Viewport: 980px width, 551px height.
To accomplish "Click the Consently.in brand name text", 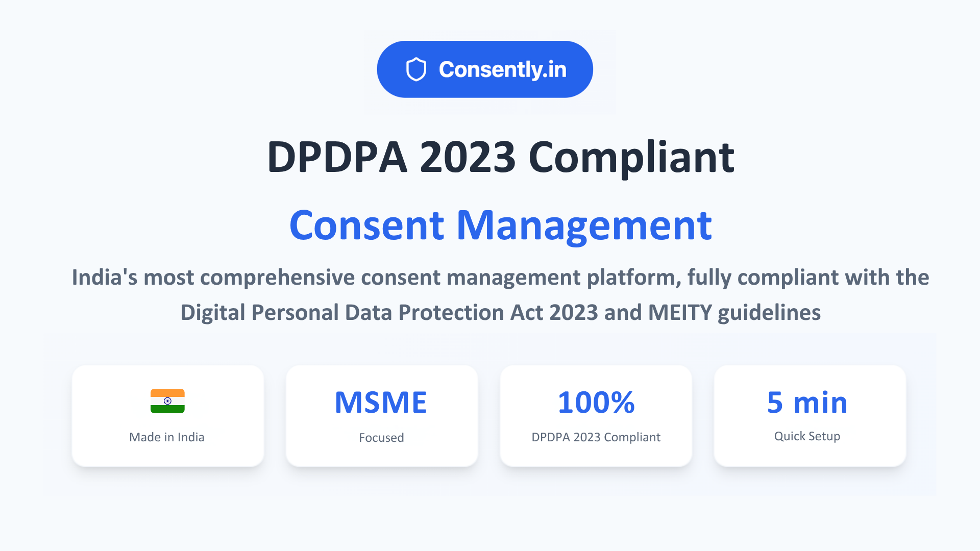I will 502,69.
